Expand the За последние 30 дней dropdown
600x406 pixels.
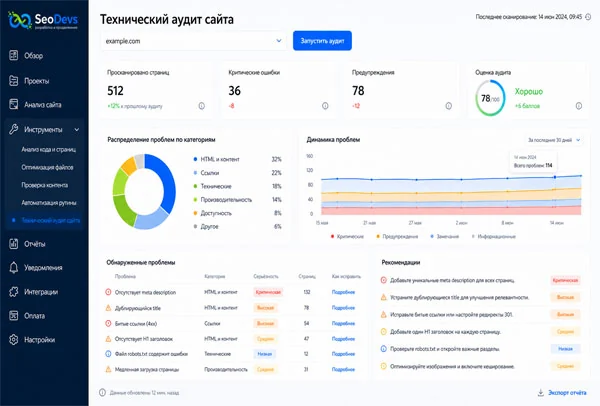tap(554, 140)
